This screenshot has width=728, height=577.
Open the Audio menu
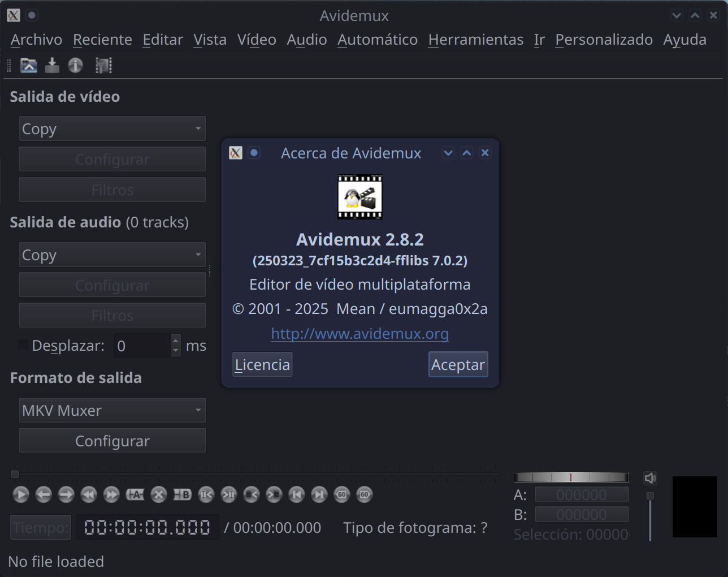pos(307,40)
